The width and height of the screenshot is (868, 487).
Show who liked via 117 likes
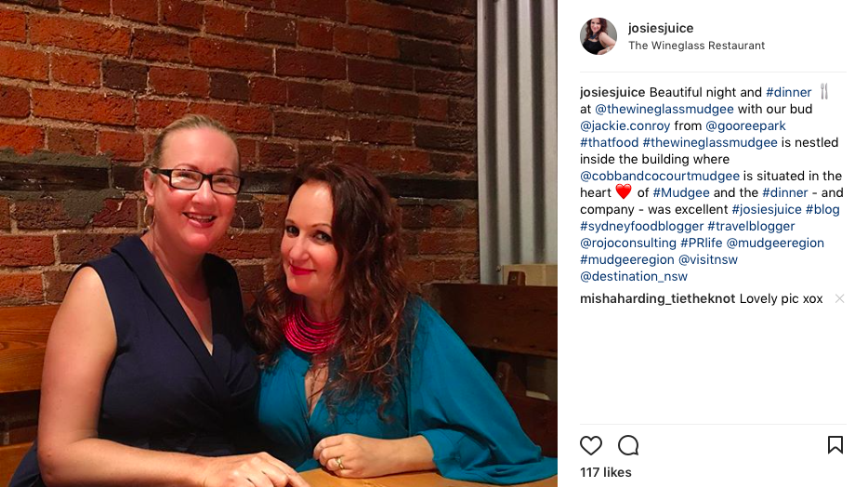[606, 472]
